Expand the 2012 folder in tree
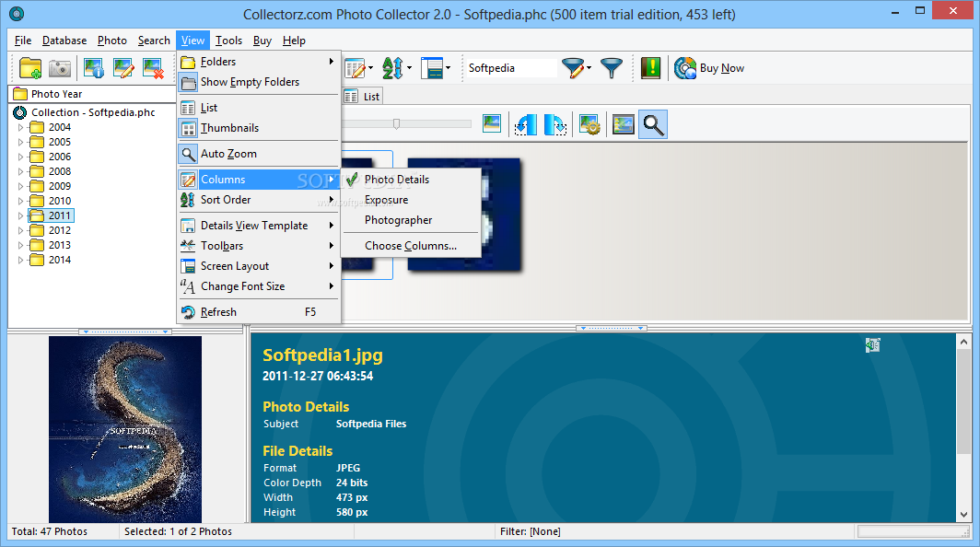Image resolution: width=980 pixels, height=547 pixels. (x=20, y=230)
